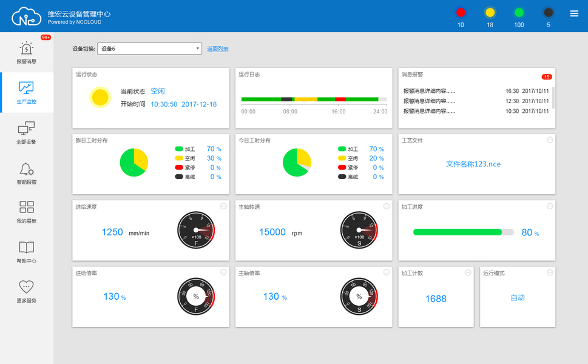Image resolution: width=588 pixels, height=364 pixels.
Task: Open 帮助中心 help center
Action: [x=26, y=252]
